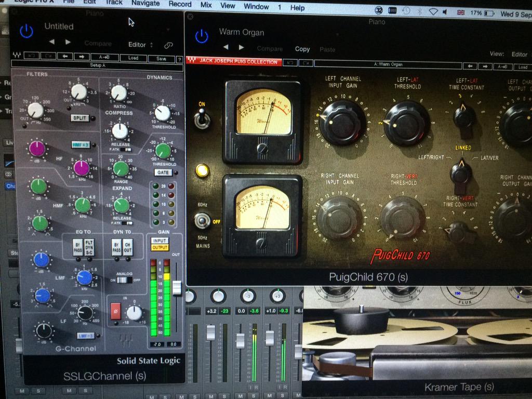Click pan knob labeled +3 in mixer

click(277, 296)
